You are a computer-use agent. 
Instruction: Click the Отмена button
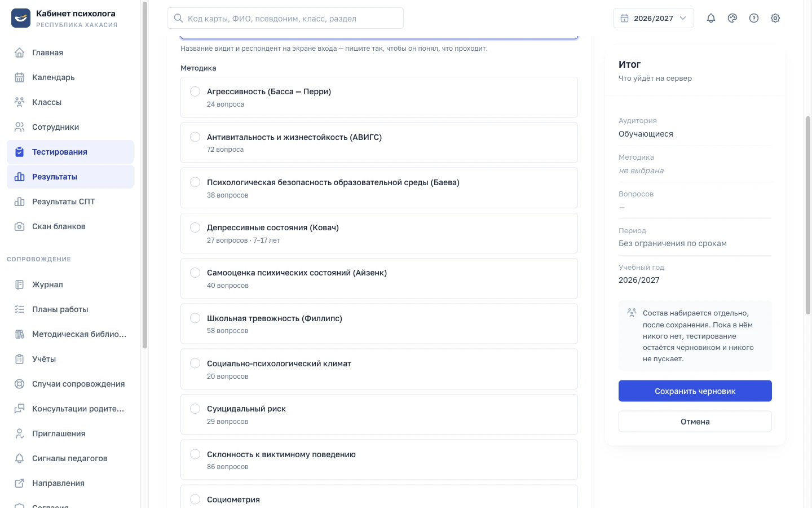point(695,422)
